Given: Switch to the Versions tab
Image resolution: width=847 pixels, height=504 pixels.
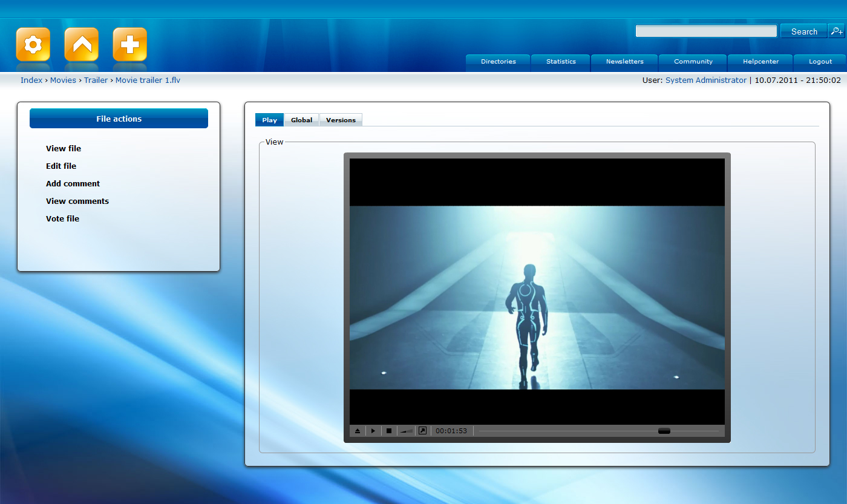Looking at the screenshot, I should pyautogui.click(x=341, y=120).
